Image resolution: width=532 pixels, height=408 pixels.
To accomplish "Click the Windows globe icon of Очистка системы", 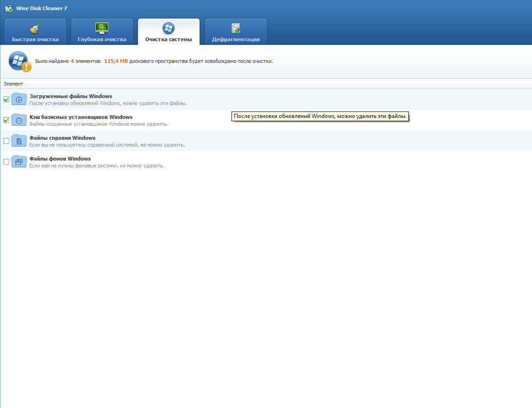I will pos(169,28).
